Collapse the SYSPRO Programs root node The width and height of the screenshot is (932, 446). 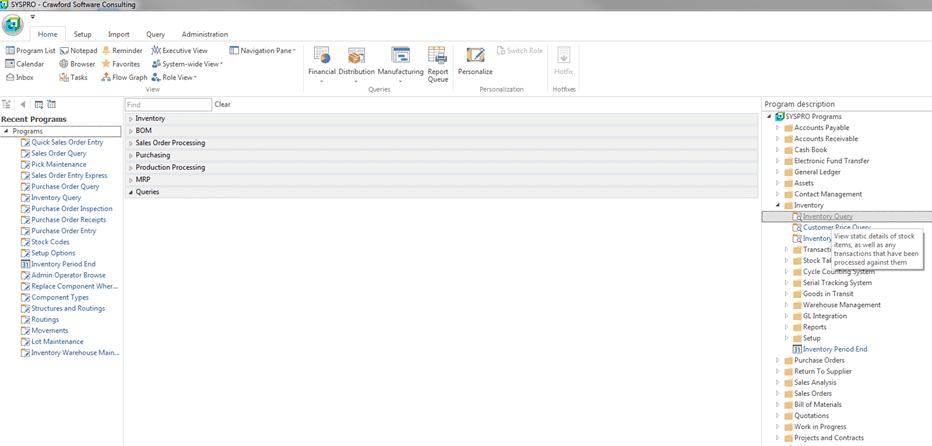pos(769,117)
